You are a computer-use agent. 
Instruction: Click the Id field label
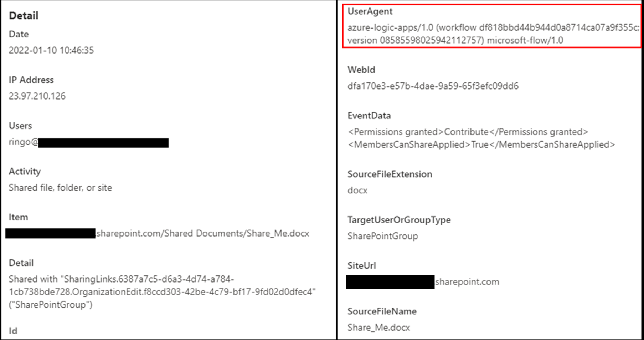coord(13,331)
